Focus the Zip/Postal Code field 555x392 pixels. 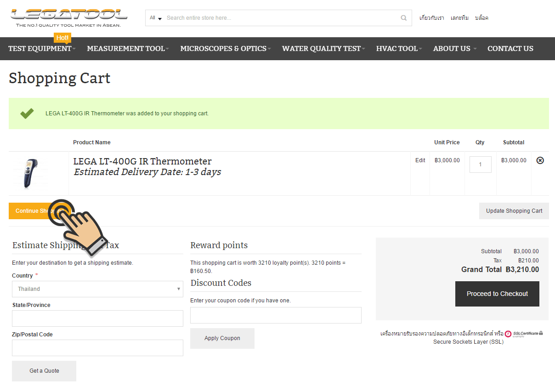click(x=97, y=348)
